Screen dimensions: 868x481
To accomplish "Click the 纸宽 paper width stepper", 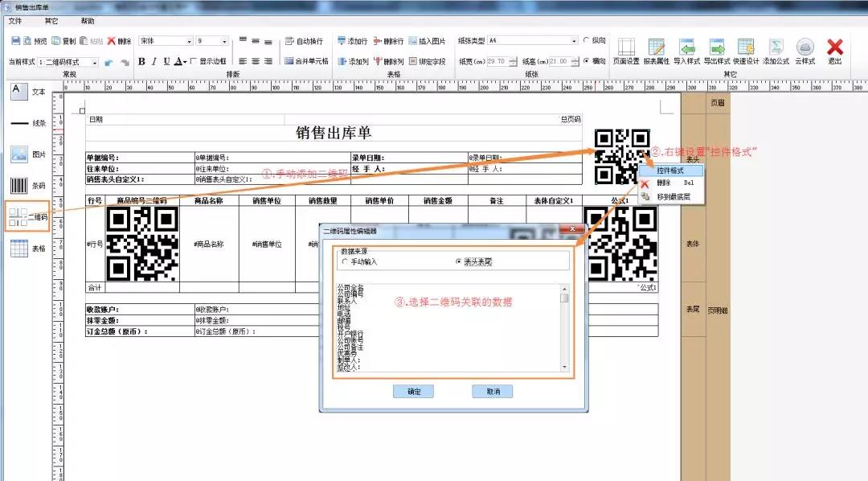I will coord(513,61).
